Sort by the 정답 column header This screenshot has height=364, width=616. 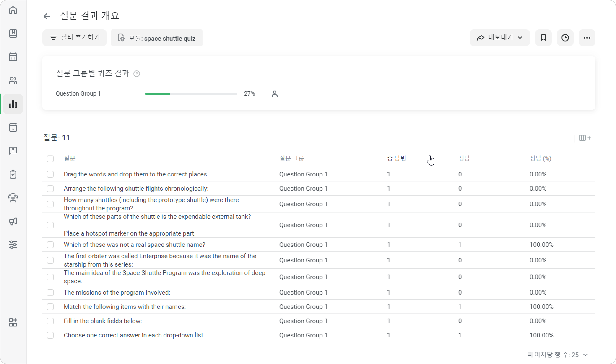(464, 158)
